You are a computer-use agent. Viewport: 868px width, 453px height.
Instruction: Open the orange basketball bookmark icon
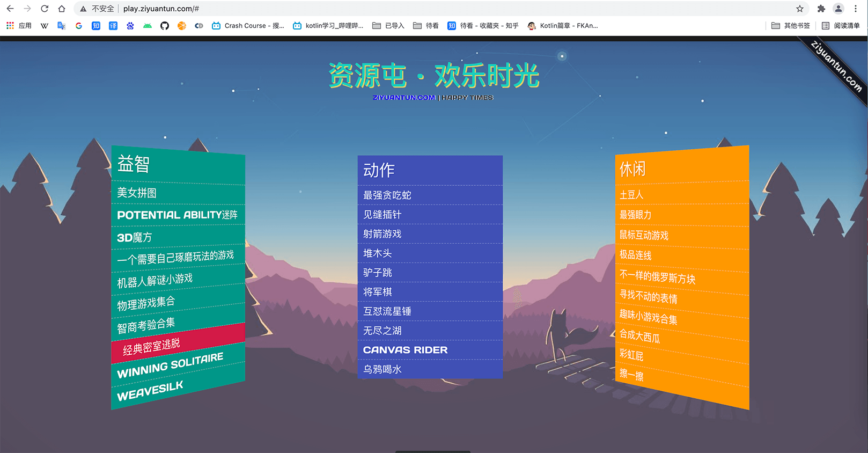pos(182,26)
